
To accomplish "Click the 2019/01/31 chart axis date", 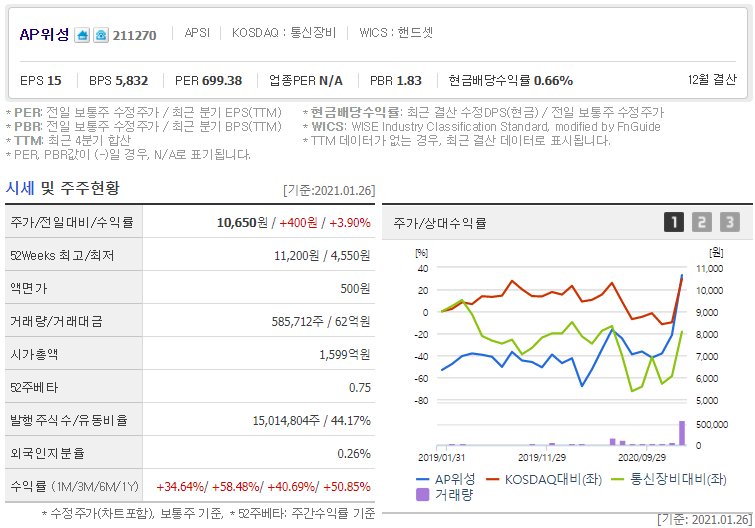I will [442, 458].
